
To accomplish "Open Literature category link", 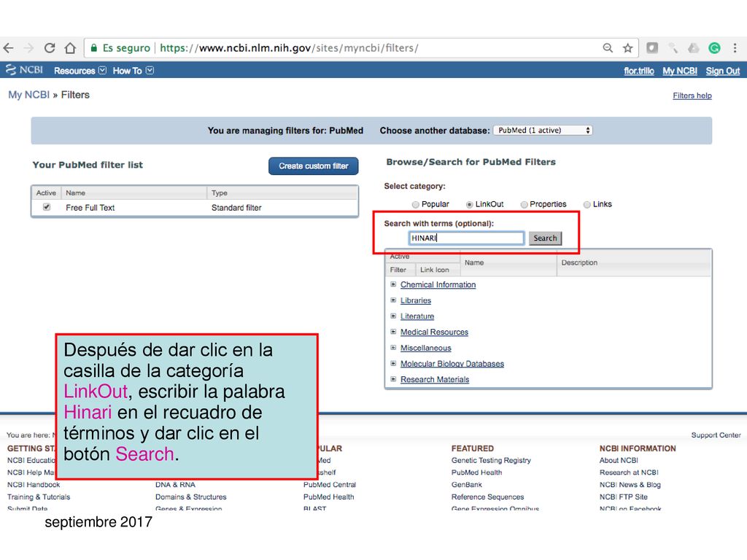I will 417,316.
